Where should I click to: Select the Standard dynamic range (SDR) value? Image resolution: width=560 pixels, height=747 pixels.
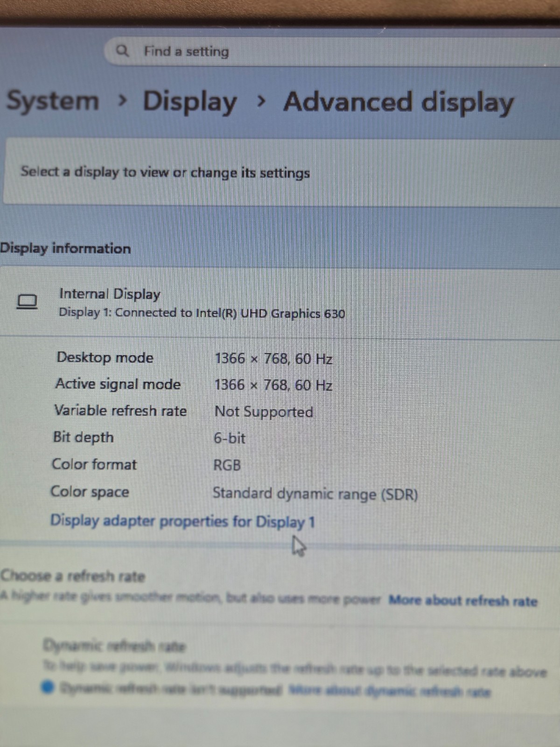click(x=315, y=493)
